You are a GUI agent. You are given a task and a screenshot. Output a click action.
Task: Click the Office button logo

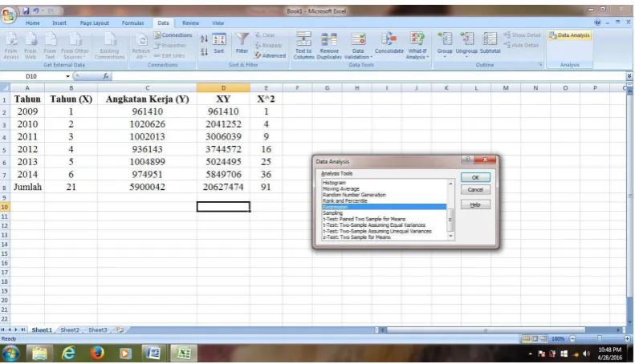point(8,15)
